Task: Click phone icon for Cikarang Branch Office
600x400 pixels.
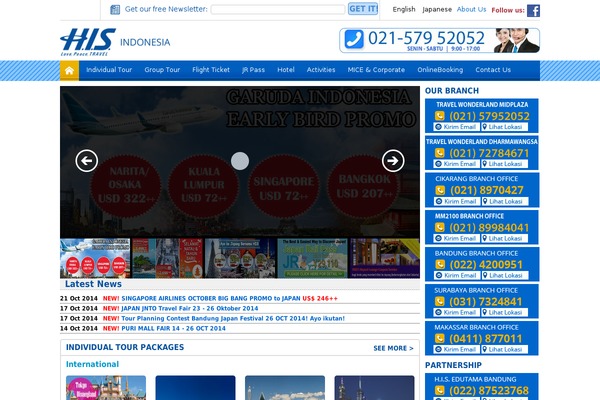Action: point(440,190)
